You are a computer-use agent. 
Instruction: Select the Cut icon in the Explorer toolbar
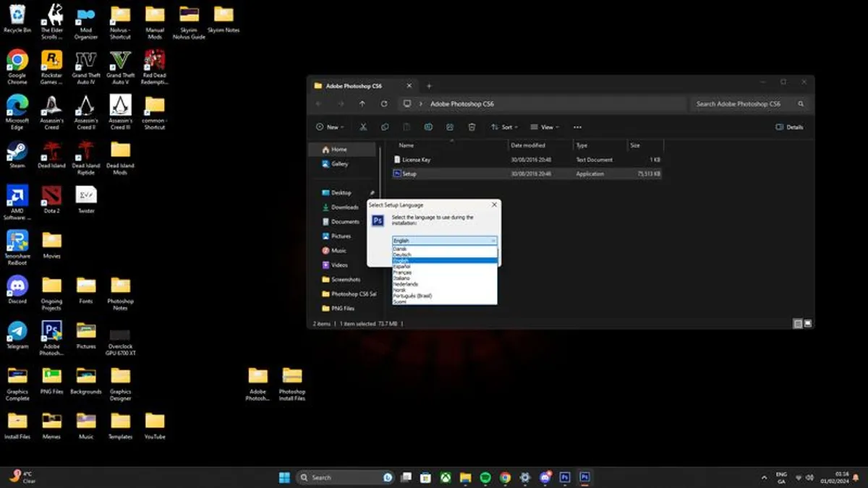coord(362,127)
